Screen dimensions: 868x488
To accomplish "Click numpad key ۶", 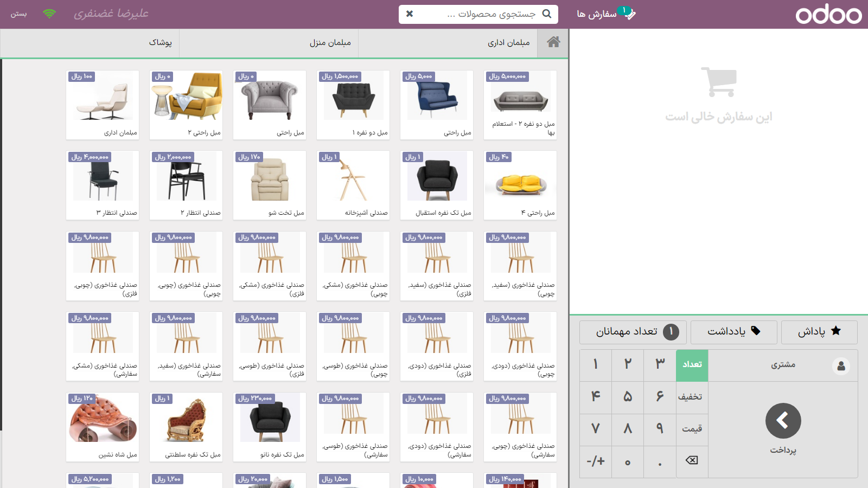I will click(660, 397).
